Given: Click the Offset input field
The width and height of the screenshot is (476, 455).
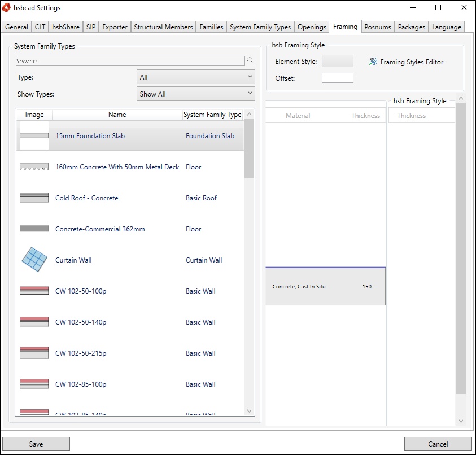Looking at the screenshot, I should click(338, 78).
